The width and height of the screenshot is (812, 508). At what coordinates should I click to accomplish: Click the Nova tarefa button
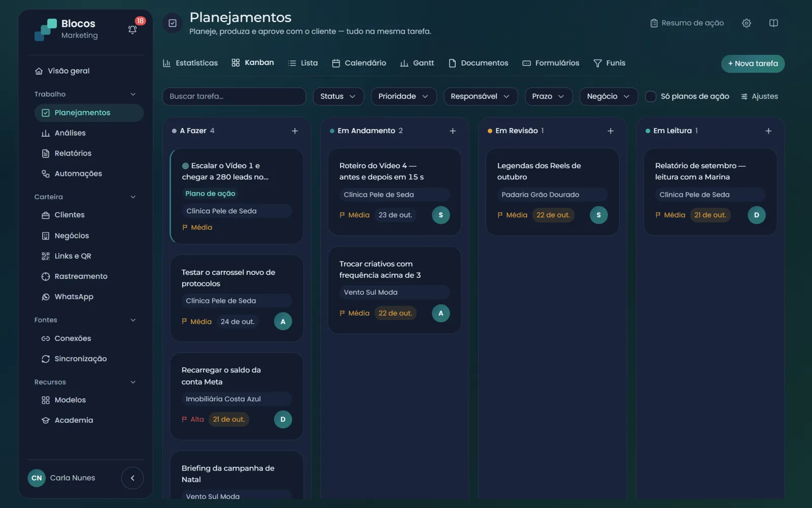click(x=753, y=63)
